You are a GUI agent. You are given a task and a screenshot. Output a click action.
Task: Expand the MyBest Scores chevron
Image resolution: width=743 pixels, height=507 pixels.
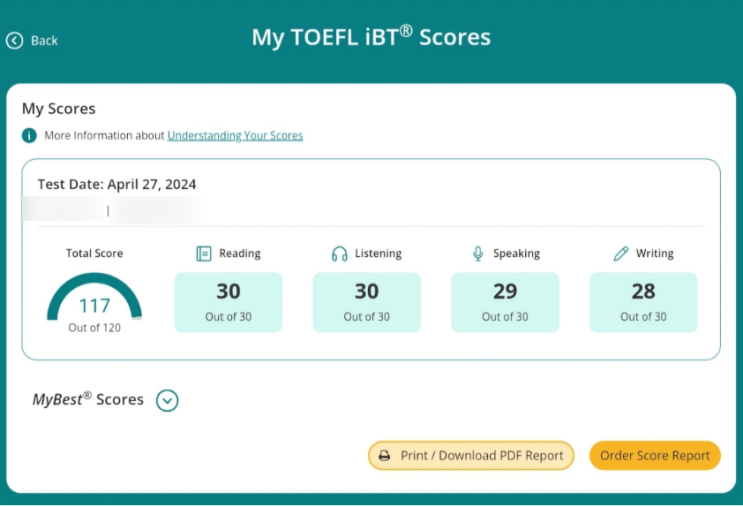tap(167, 400)
